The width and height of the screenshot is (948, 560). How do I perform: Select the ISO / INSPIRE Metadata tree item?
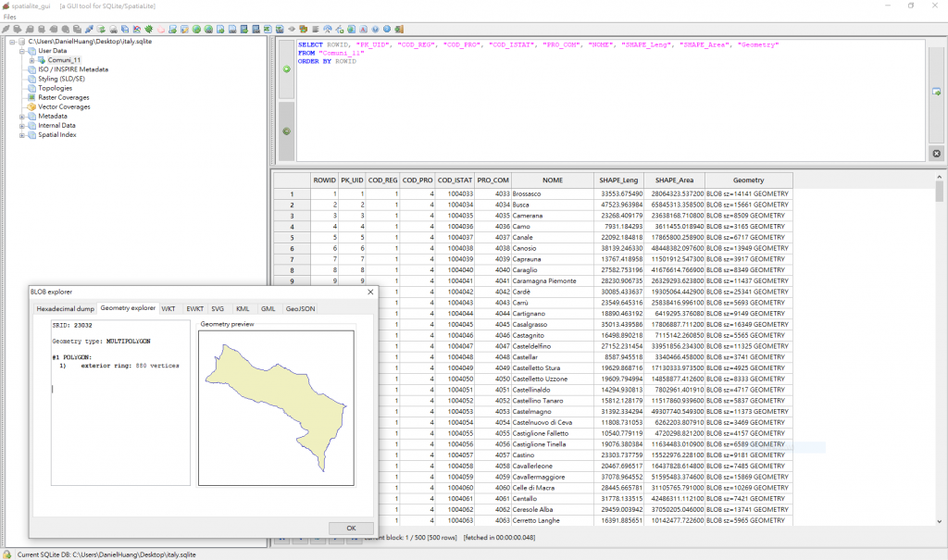(x=73, y=69)
